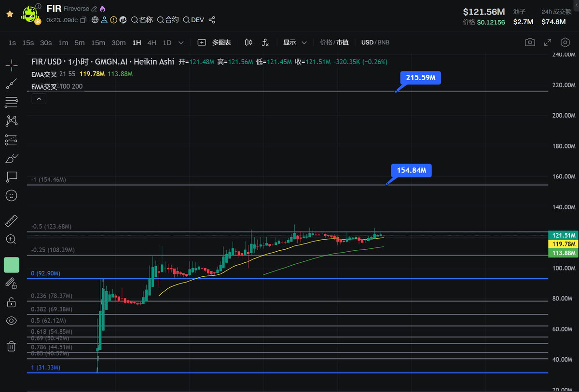Select the 15m timeframe
Screen dimensions: 579x392
(x=98, y=42)
